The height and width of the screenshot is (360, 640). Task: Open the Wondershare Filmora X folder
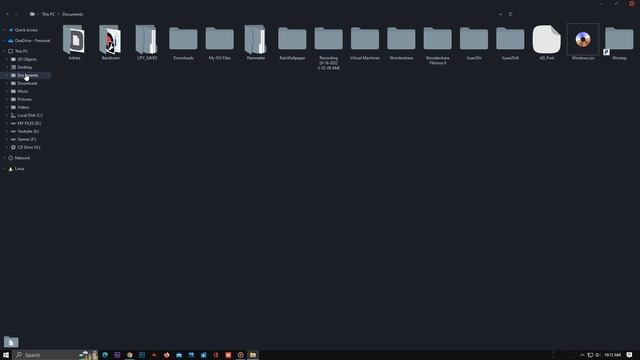(x=438, y=45)
